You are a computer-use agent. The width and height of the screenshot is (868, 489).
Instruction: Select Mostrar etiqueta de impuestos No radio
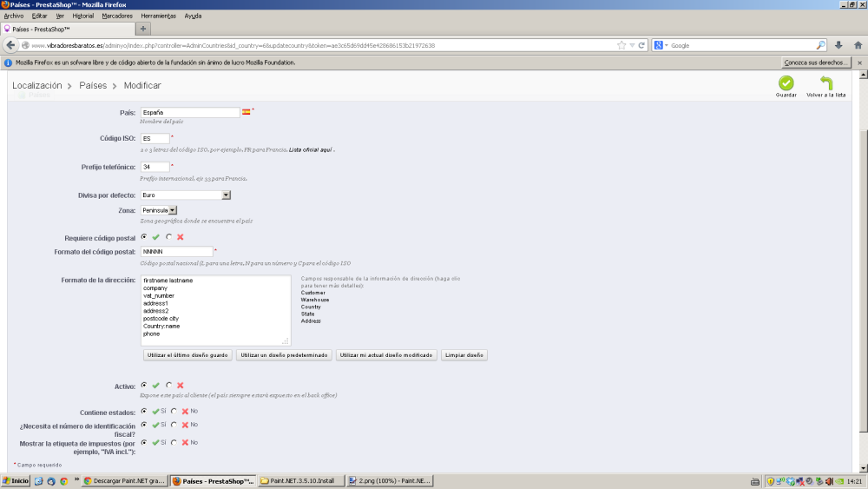tap(174, 442)
